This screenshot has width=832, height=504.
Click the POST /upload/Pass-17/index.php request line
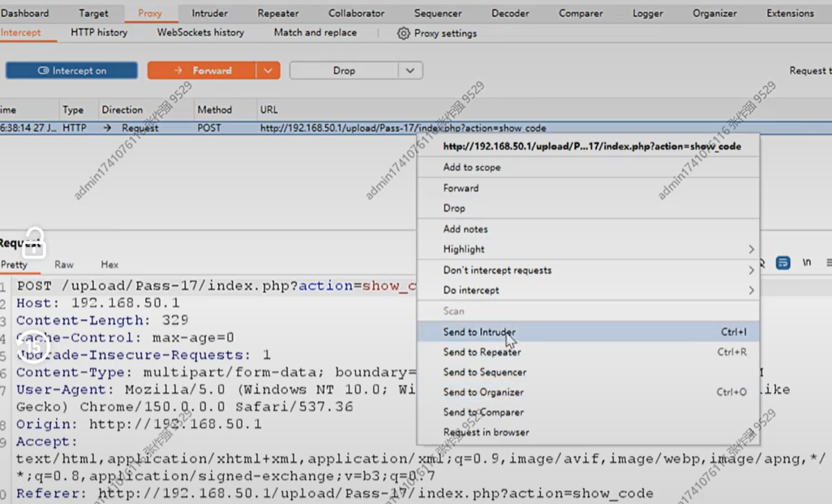[216, 286]
